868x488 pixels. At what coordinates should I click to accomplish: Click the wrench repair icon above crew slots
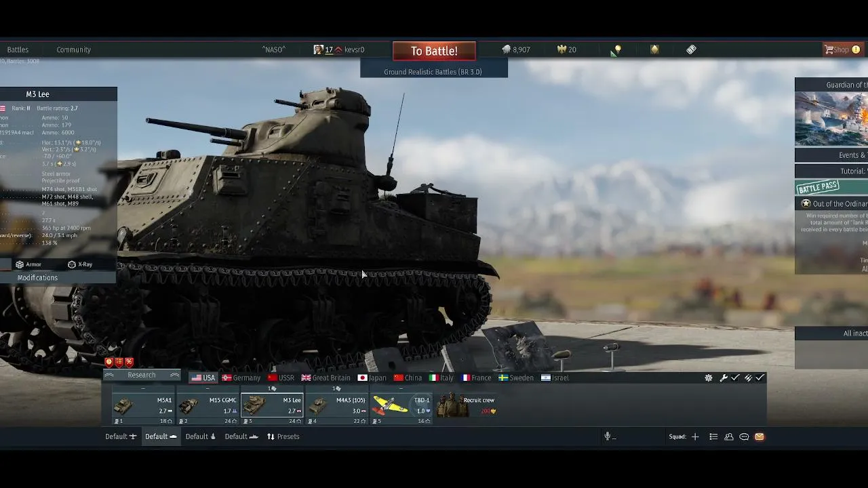(x=724, y=378)
